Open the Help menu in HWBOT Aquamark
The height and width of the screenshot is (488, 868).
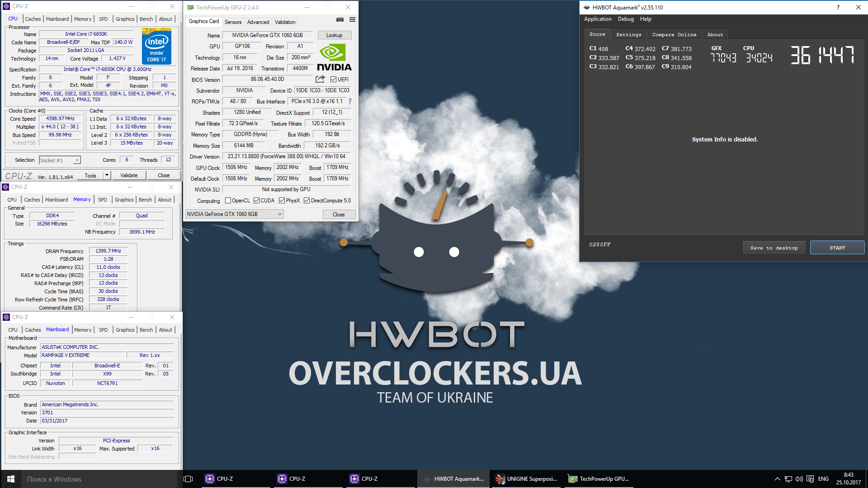[x=646, y=19]
